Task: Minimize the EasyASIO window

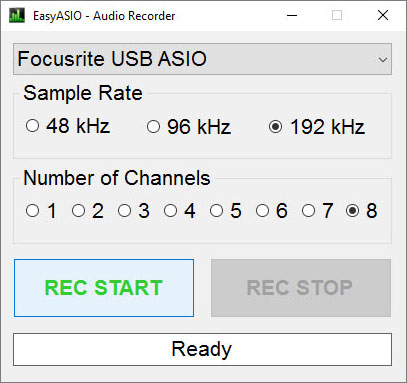Action: (x=292, y=15)
